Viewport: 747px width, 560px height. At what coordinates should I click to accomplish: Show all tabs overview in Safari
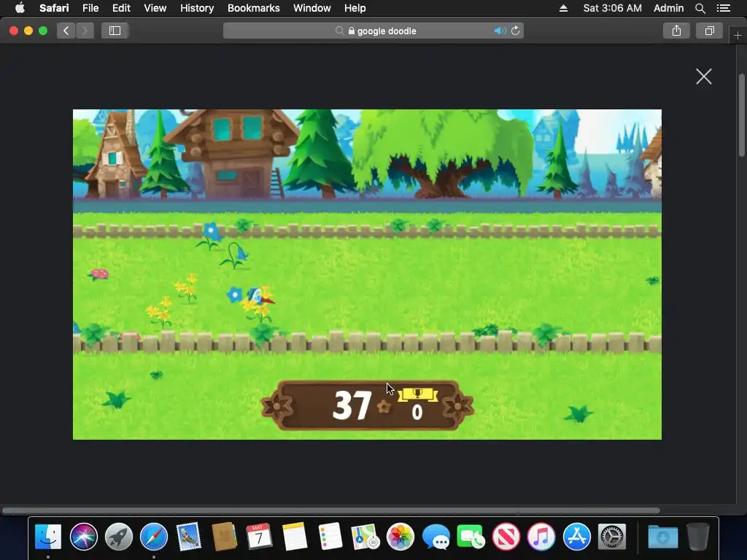[709, 31]
